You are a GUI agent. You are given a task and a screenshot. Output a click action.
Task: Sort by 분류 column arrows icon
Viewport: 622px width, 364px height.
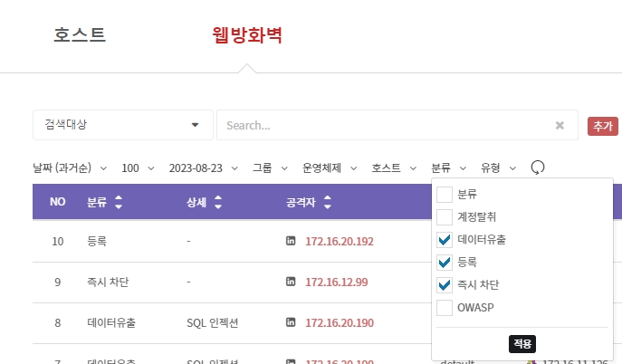(118, 202)
